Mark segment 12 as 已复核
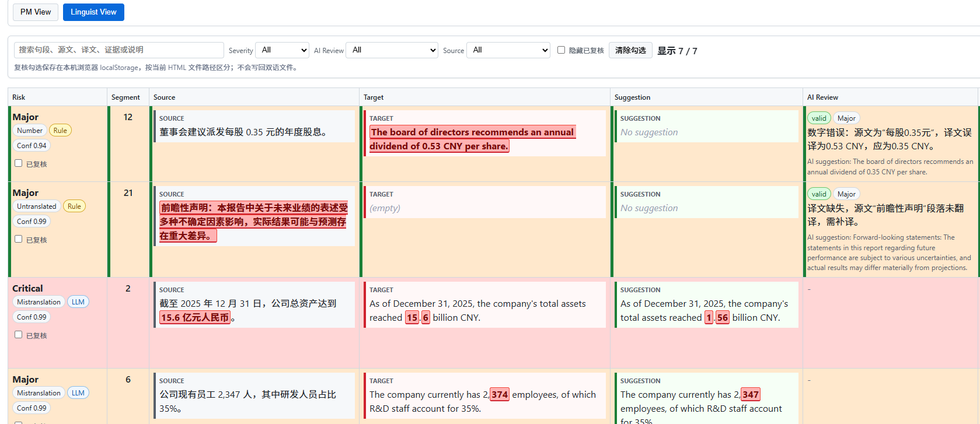The width and height of the screenshot is (980, 424). coord(19,163)
